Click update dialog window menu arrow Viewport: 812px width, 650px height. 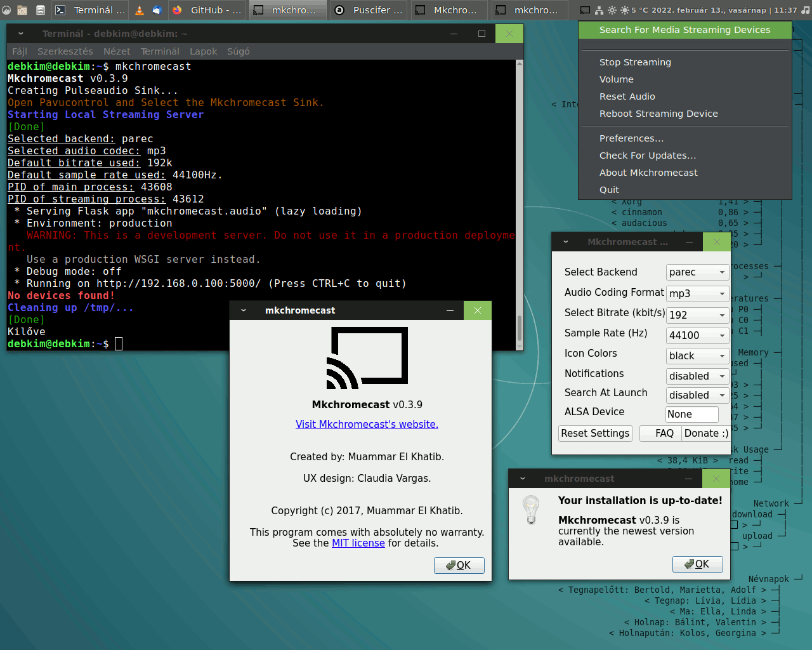coord(522,479)
